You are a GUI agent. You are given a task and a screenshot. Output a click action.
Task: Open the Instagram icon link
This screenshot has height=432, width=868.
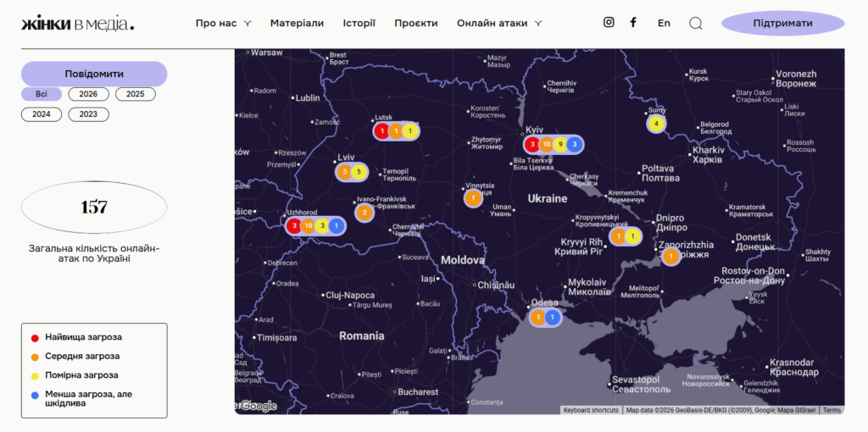pyautogui.click(x=609, y=23)
